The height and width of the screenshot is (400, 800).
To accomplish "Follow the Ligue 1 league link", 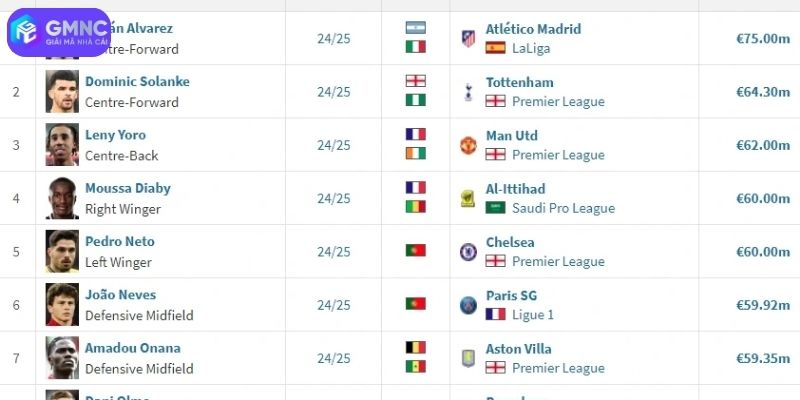I will click(533, 314).
